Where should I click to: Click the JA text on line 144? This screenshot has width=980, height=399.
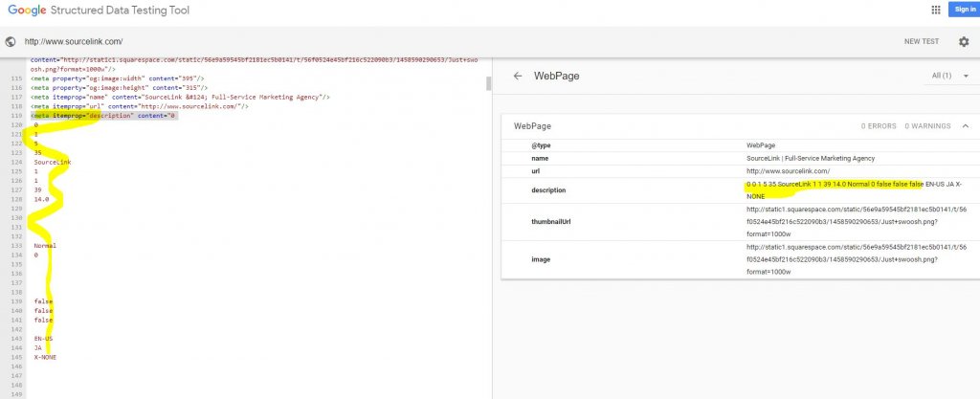pyautogui.click(x=38, y=347)
